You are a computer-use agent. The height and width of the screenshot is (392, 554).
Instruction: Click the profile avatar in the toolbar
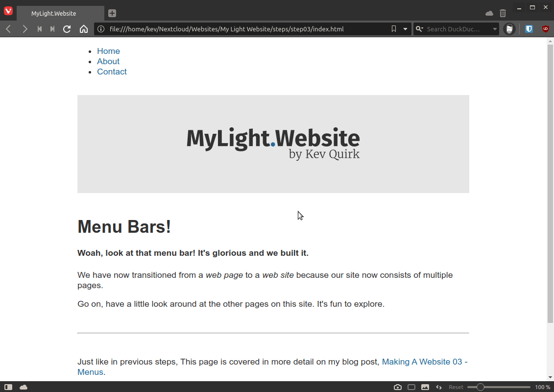pos(509,29)
